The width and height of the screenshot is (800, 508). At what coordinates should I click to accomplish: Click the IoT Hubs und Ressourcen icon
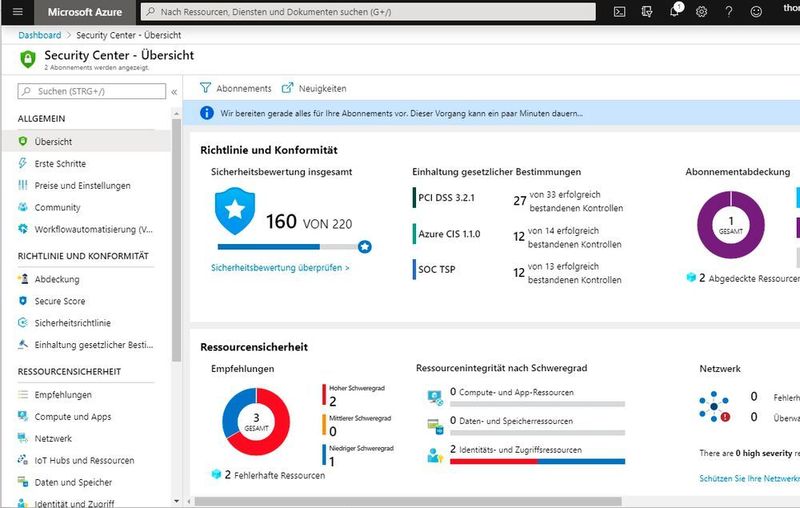click(22, 460)
